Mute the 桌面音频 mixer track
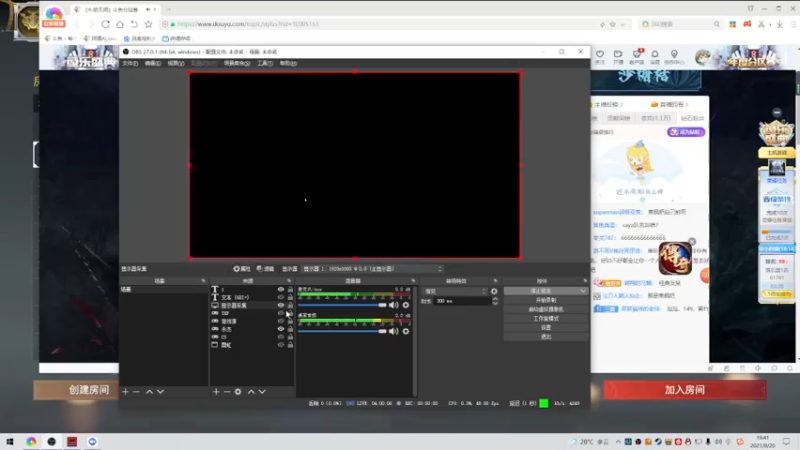 click(393, 332)
